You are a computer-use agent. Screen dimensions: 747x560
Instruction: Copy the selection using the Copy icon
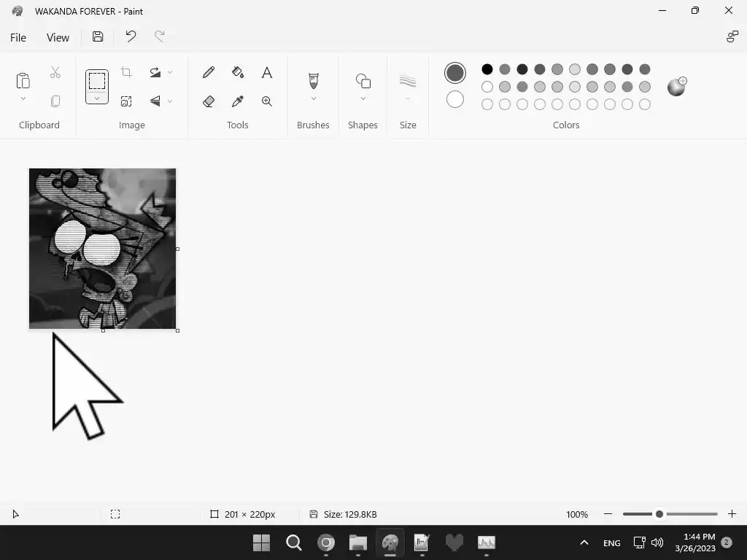pyautogui.click(x=55, y=101)
